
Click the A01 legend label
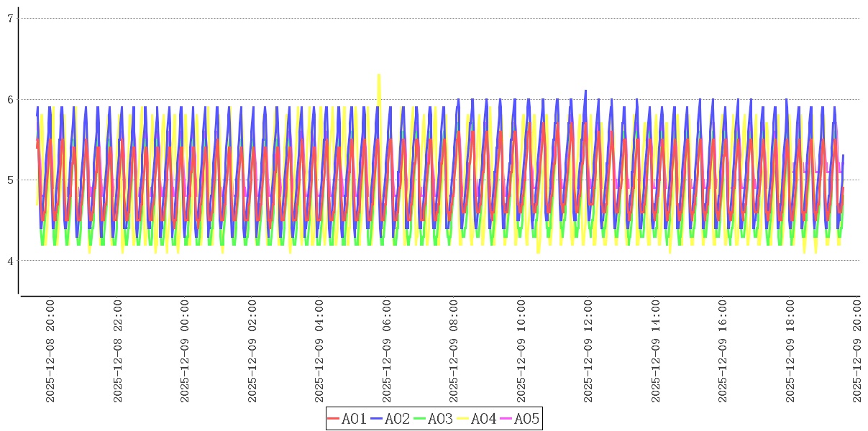tap(354, 419)
